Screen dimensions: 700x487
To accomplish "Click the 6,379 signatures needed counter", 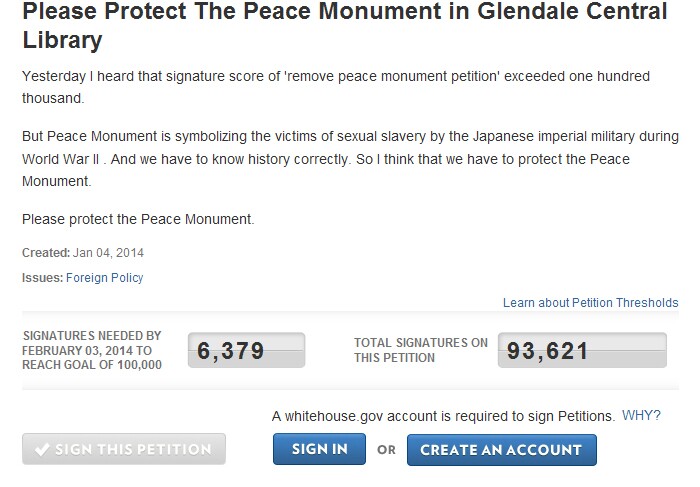I will pos(246,350).
